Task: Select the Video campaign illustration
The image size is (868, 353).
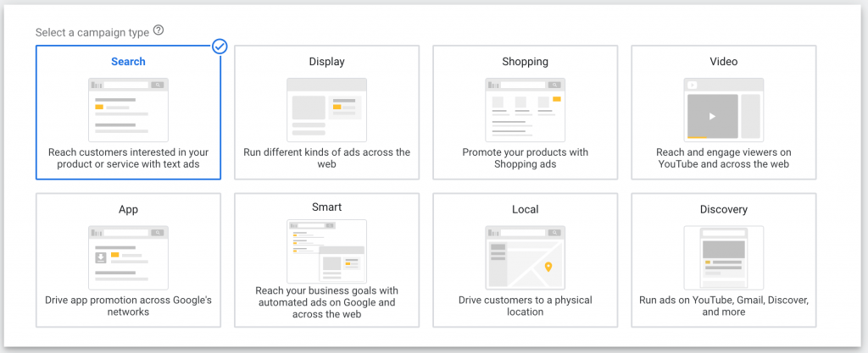Action: (724, 110)
